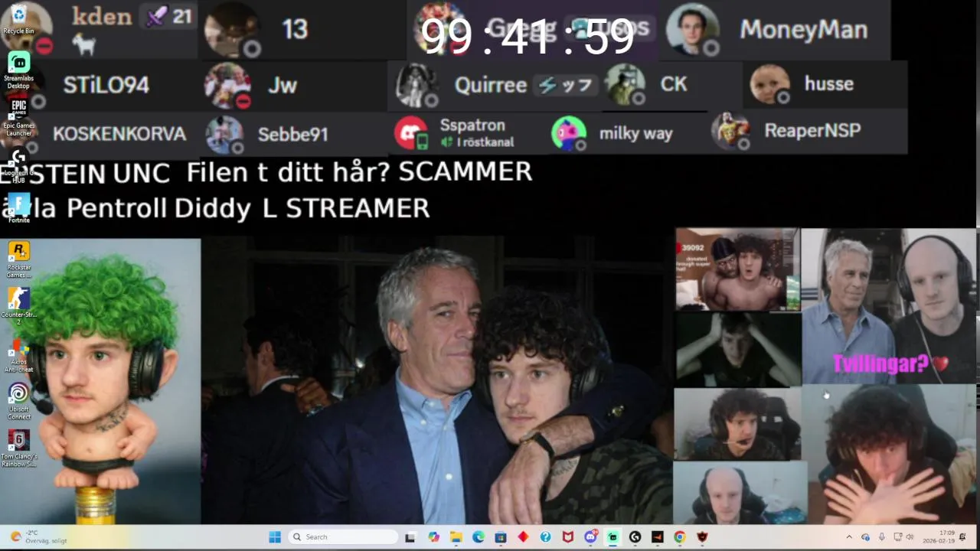Click the green-haired bobblehead image

(100, 381)
